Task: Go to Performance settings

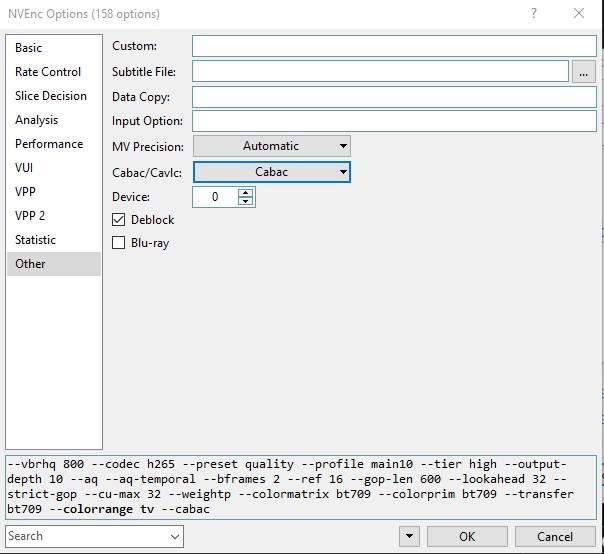Action: (54, 144)
